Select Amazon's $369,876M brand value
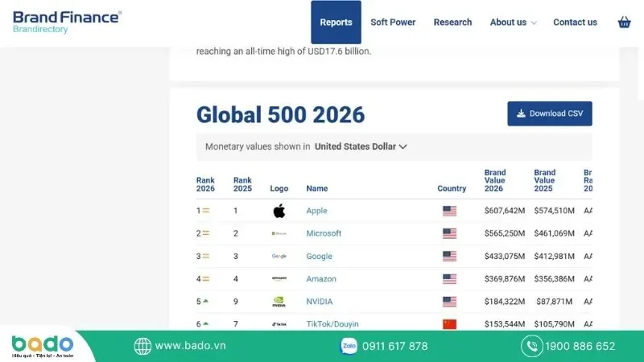The image size is (644, 362). (505, 278)
